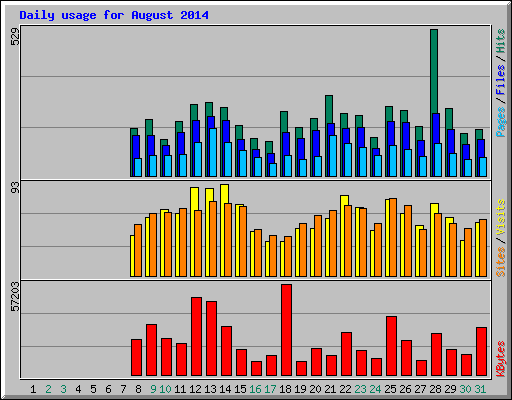
Task: Click the day '10' axis label
Action: point(165,389)
